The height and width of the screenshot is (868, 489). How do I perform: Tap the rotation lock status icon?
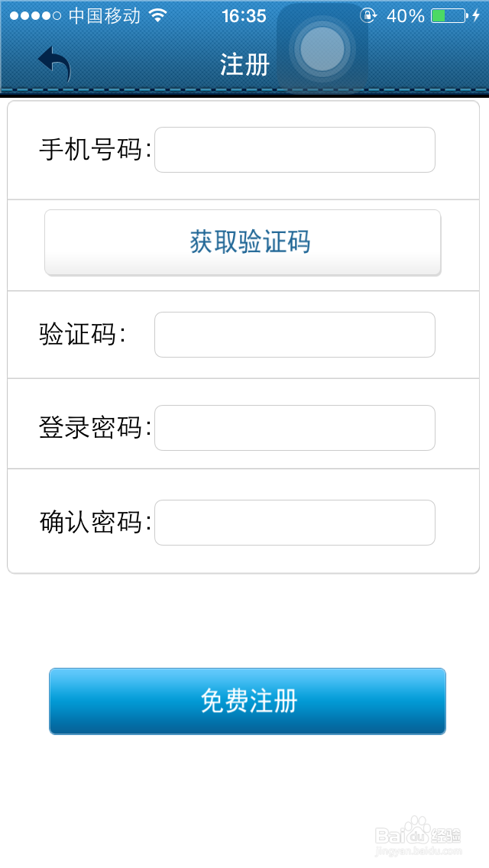(x=368, y=15)
